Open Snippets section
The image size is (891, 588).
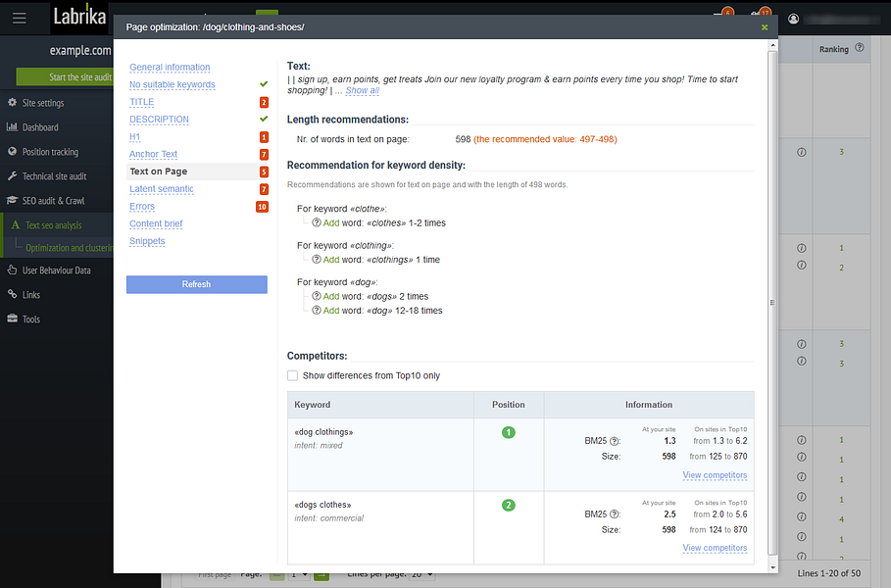[x=147, y=241]
